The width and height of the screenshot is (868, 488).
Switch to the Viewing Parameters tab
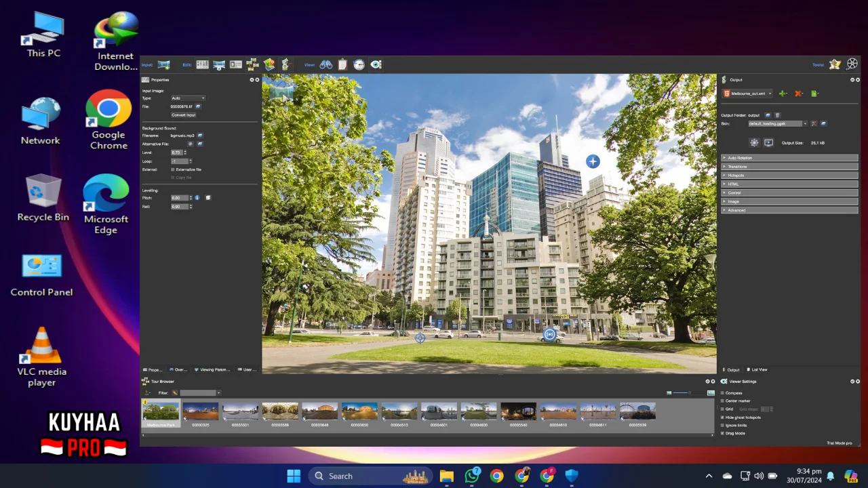coord(212,370)
